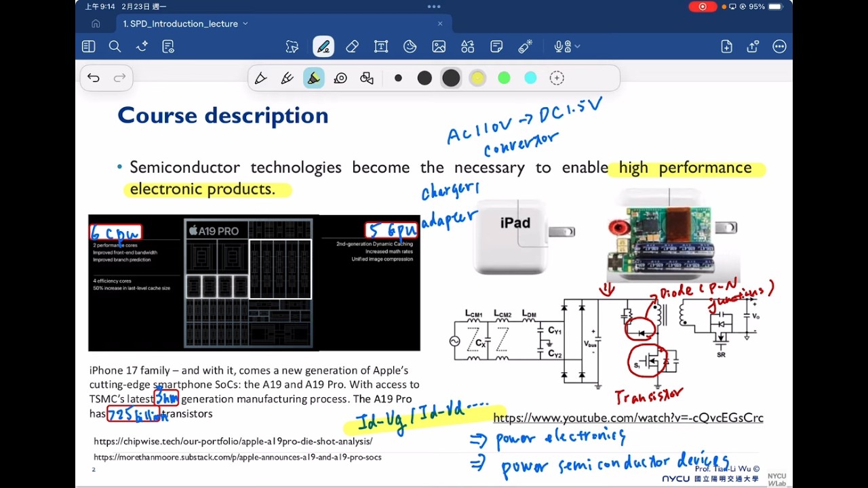Select the lasso selection tool
The height and width of the screenshot is (488, 868).
pyautogui.click(x=292, y=47)
